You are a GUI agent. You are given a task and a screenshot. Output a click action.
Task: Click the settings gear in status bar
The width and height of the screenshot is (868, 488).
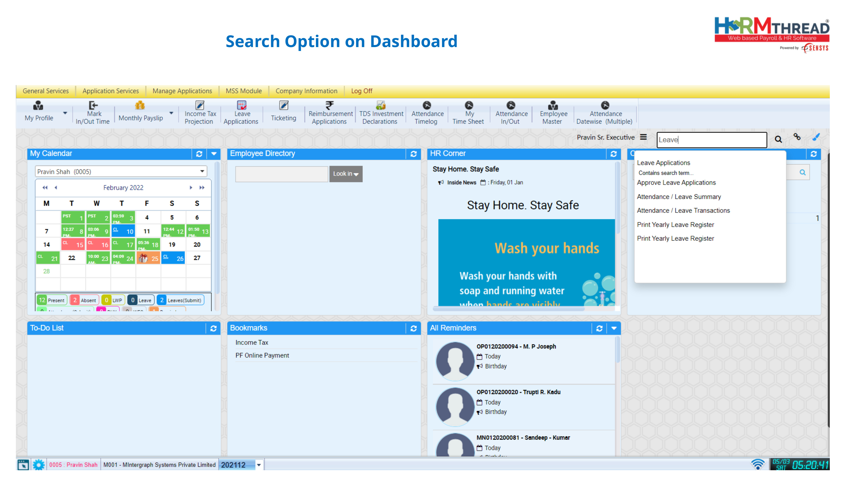tap(38, 465)
